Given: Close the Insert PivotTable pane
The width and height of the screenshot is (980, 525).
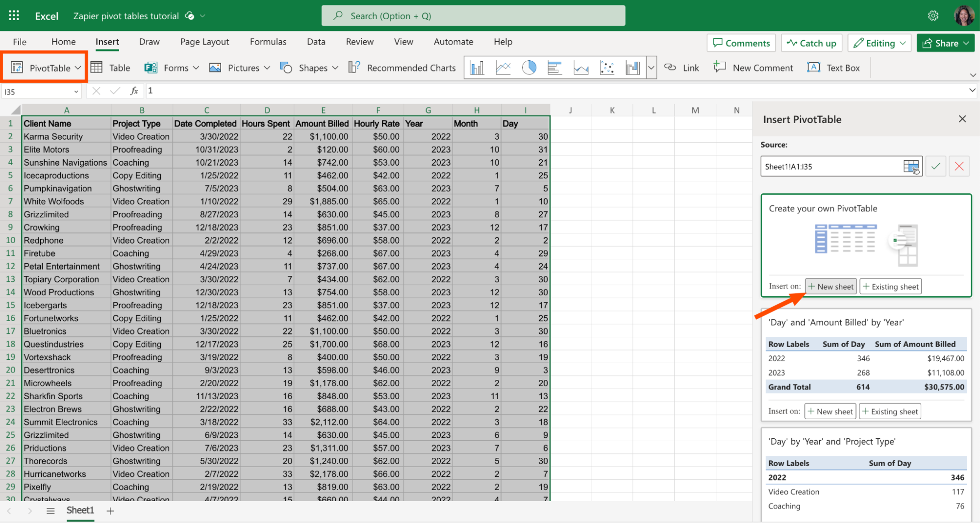Looking at the screenshot, I should coord(962,119).
